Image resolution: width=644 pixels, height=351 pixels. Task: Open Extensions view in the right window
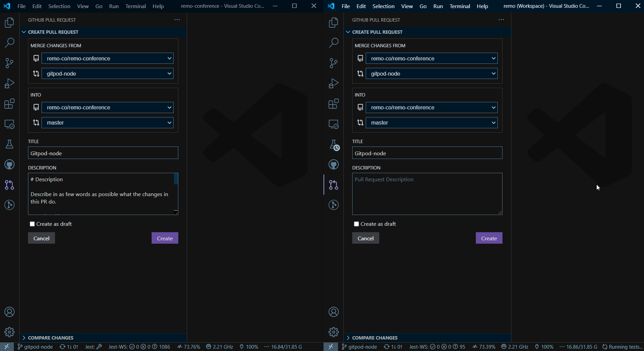pyautogui.click(x=334, y=104)
